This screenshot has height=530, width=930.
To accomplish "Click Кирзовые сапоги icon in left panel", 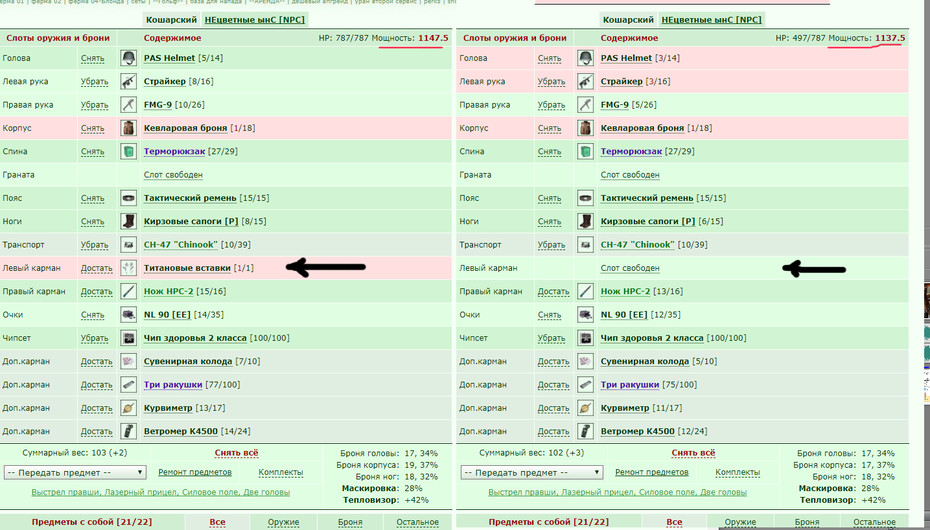I will click(x=129, y=221).
